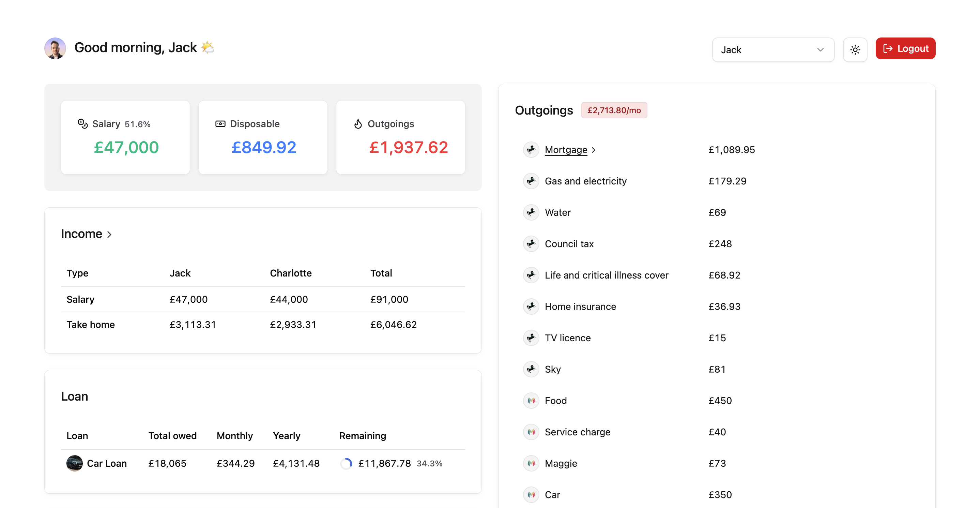Click the Monzo icon beside Food
Screen dimensions: 980x508
point(531,400)
